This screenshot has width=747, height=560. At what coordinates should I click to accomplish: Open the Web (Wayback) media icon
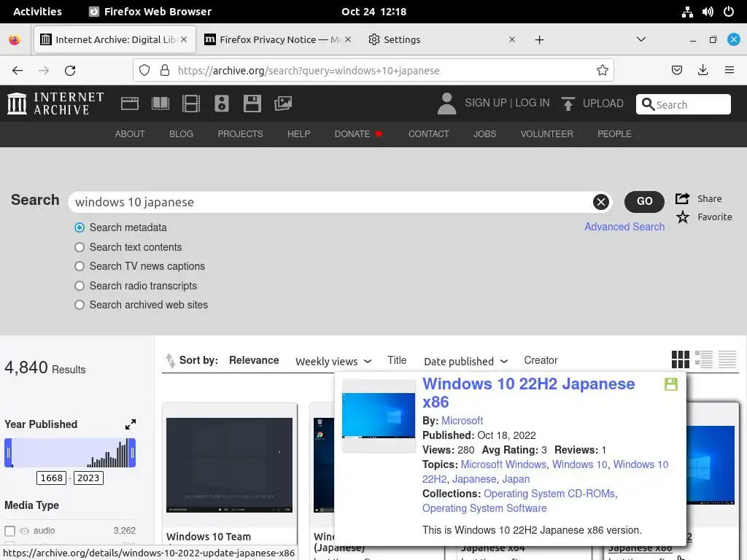pyautogui.click(x=130, y=104)
